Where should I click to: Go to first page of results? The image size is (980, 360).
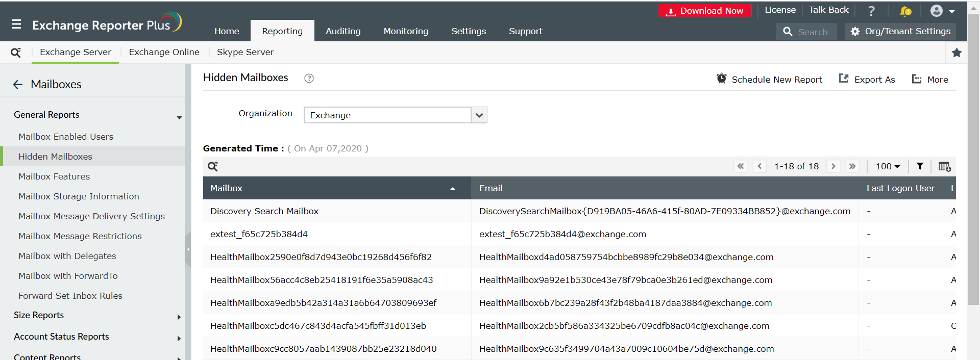(741, 166)
